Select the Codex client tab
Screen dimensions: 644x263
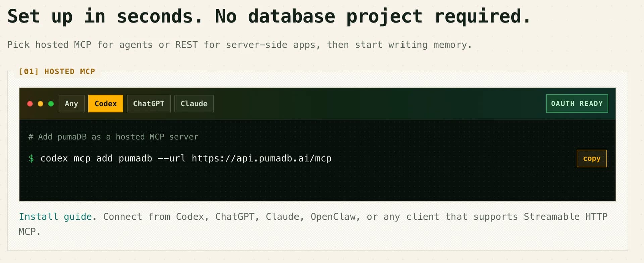106,104
